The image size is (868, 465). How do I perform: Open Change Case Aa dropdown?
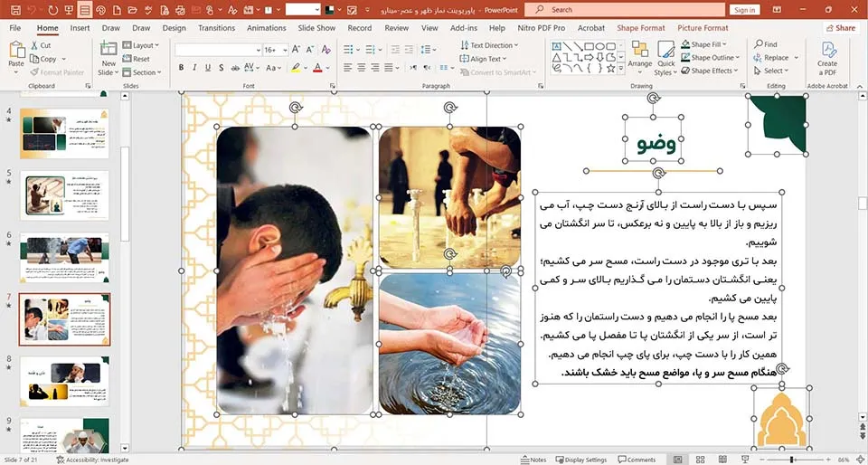coord(274,68)
